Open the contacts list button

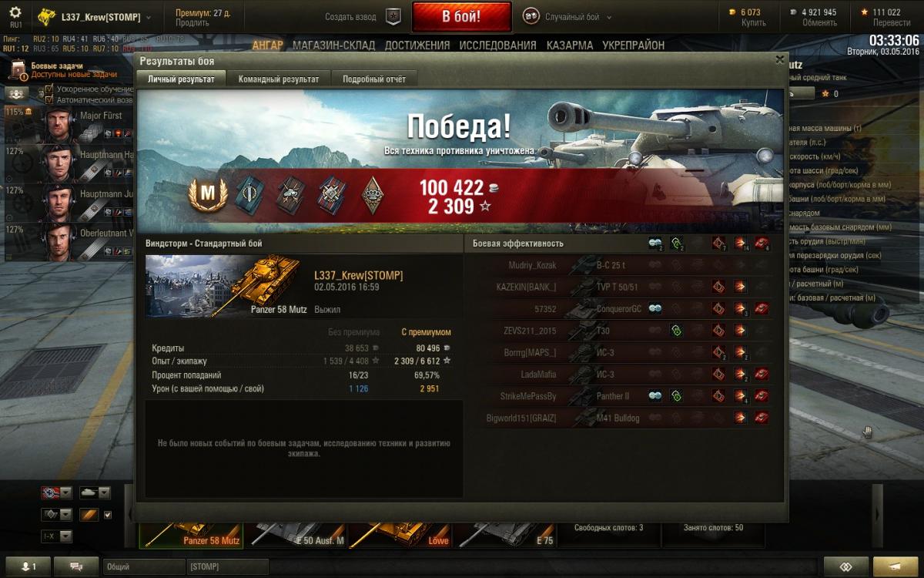[x=28, y=566]
